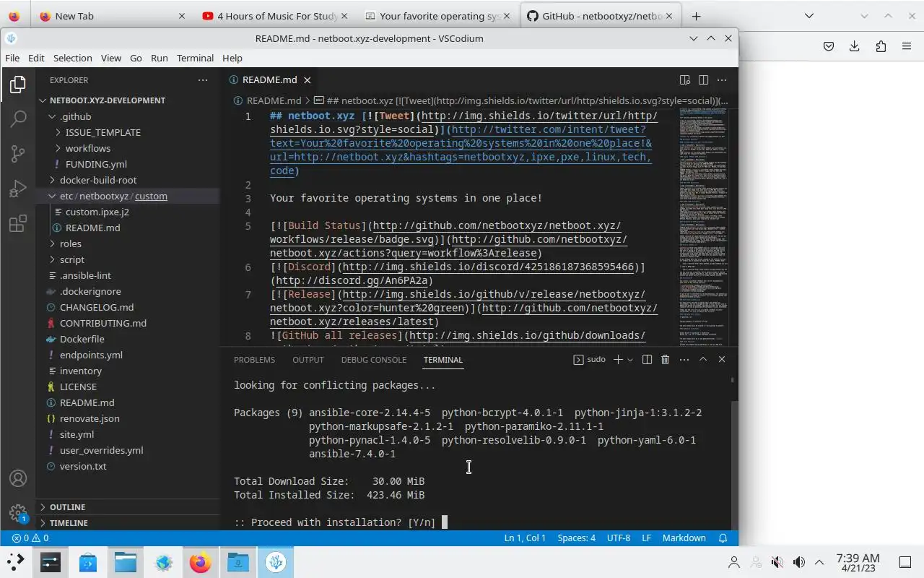Open the Terminal menu
The image size is (924, 578).
(x=195, y=58)
